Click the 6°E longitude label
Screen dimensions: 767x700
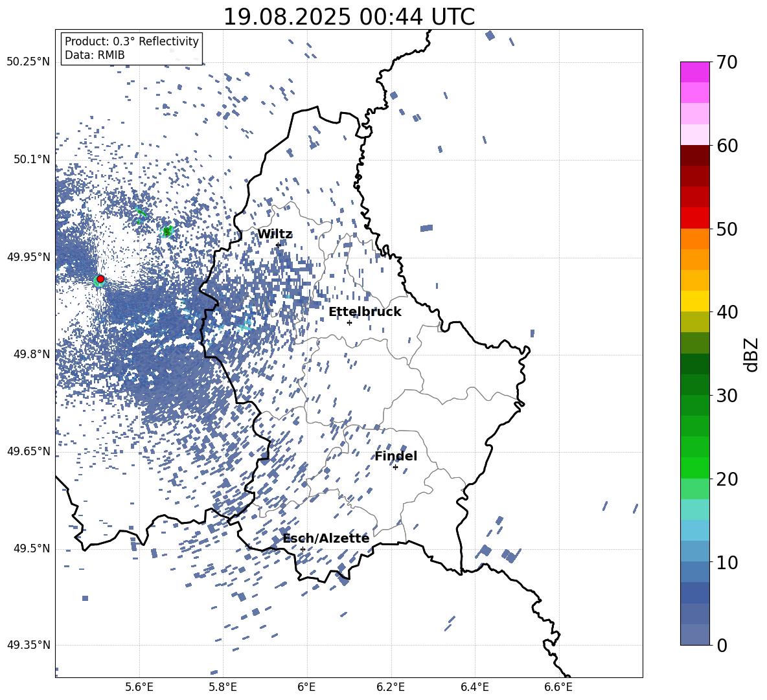[x=306, y=687]
